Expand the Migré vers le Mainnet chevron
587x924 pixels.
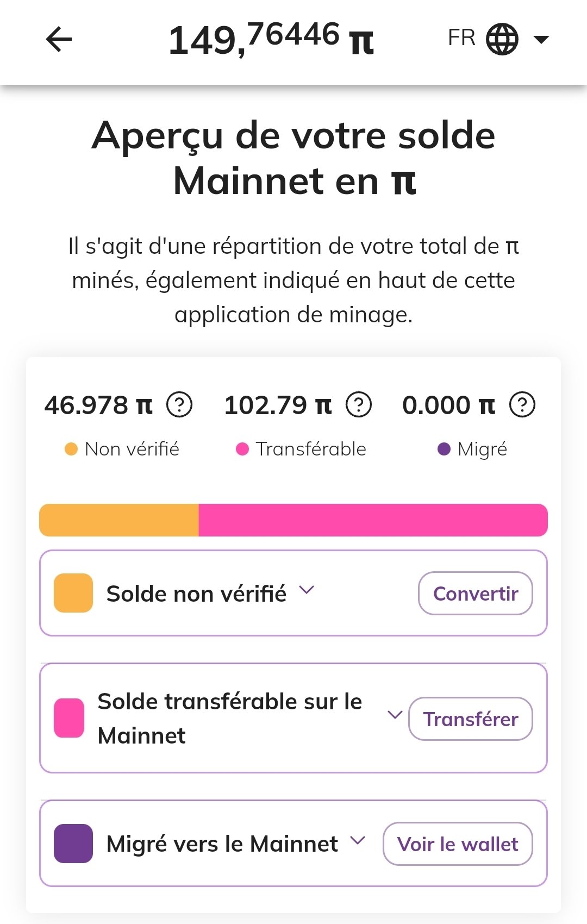(358, 841)
